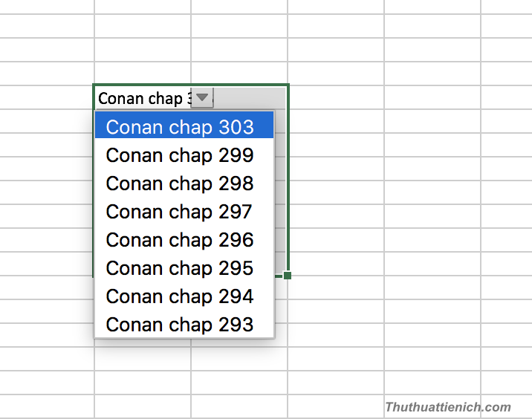Click the cell text showing Conan chap
This screenshot has width=532, height=419.
[141, 98]
